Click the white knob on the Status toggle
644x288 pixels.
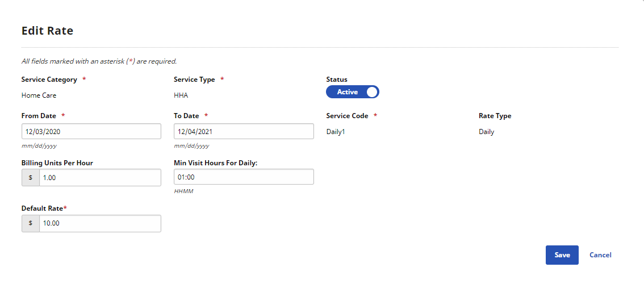tap(372, 92)
